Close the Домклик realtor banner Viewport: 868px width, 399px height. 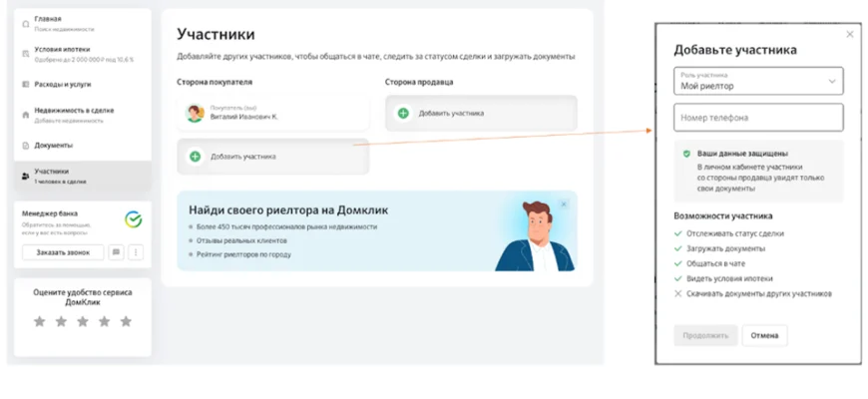564,203
